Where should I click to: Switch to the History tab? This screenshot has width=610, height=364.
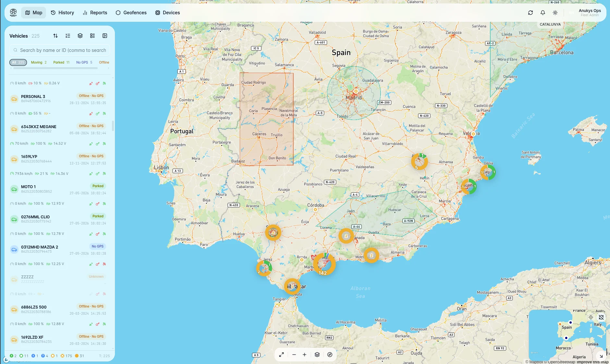63,13
